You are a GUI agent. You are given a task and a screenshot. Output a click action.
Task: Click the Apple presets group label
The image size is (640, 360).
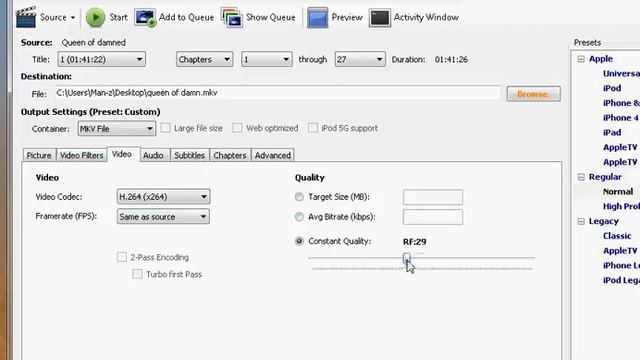pyautogui.click(x=601, y=59)
